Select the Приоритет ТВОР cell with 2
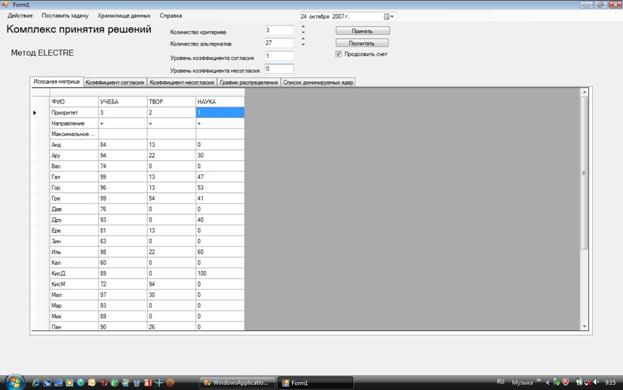The width and height of the screenshot is (623, 390). [171, 113]
